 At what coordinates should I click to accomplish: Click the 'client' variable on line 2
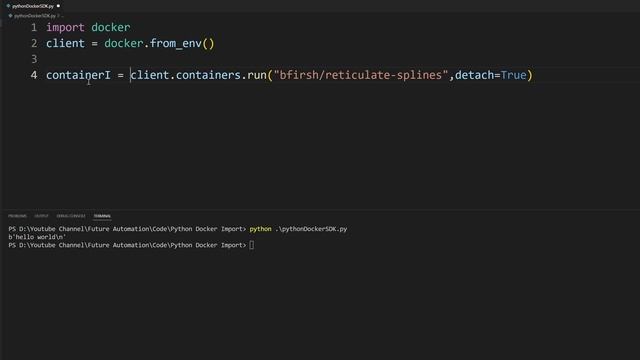(65, 44)
